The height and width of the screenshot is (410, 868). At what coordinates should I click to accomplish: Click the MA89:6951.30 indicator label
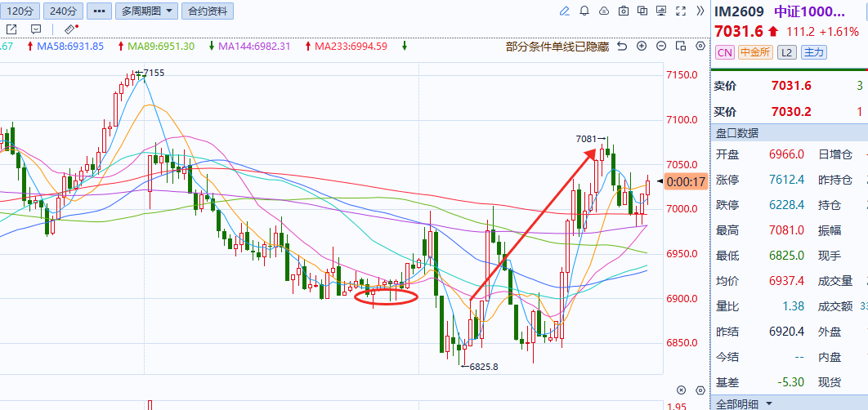[x=161, y=46]
